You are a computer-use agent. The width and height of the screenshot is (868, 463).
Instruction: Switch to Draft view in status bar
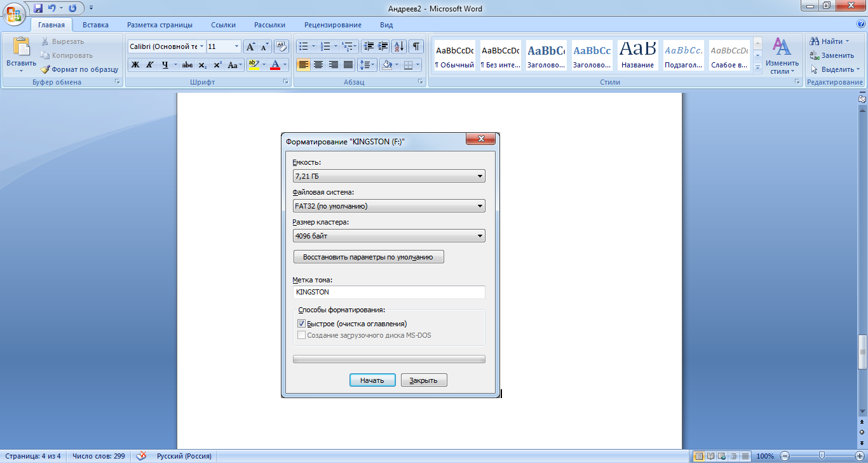(x=745, y=456)
